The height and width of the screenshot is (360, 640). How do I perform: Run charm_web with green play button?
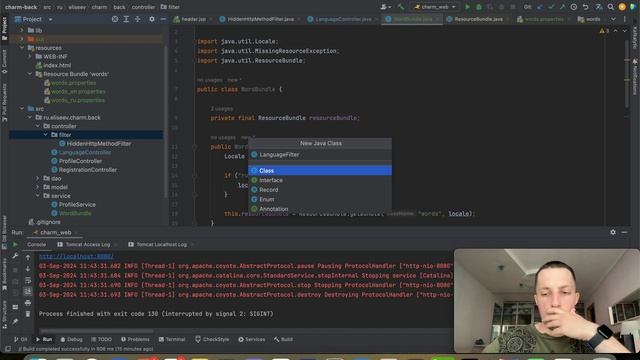point(467,7)
